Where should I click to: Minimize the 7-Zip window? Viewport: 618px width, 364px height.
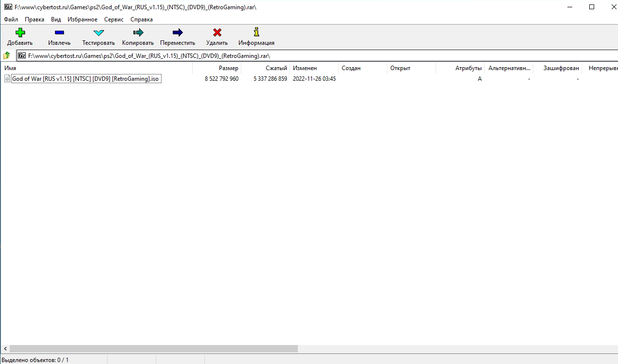tap(569, 7)
